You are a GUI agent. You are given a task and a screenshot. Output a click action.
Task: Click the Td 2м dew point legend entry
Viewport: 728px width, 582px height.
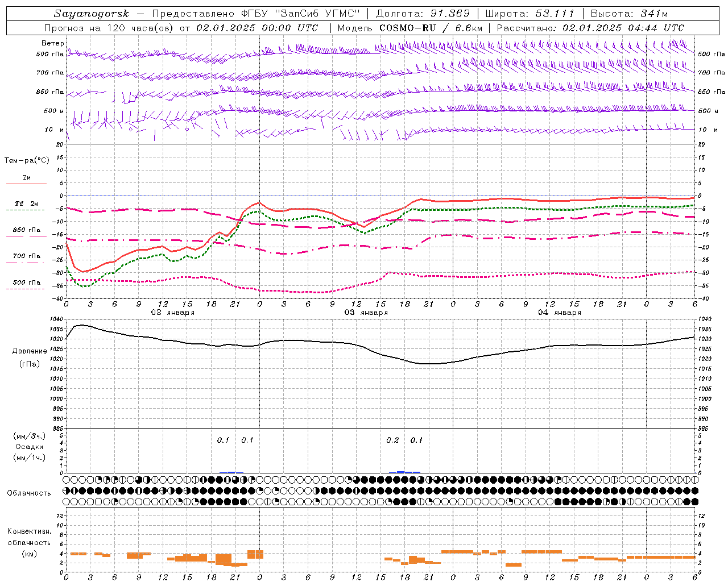click(x=27, y=203)
